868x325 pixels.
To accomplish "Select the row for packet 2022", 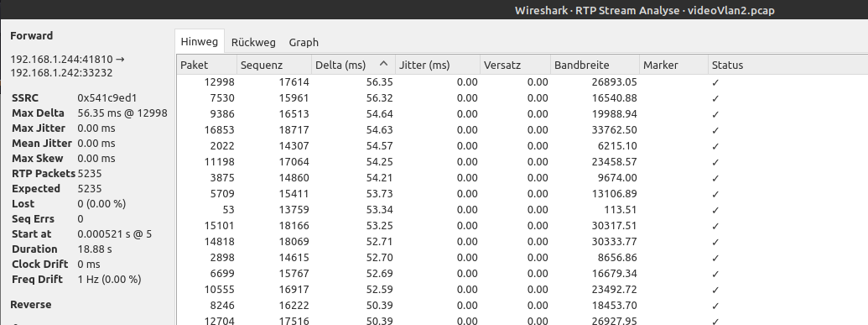I will click(522, 146).
